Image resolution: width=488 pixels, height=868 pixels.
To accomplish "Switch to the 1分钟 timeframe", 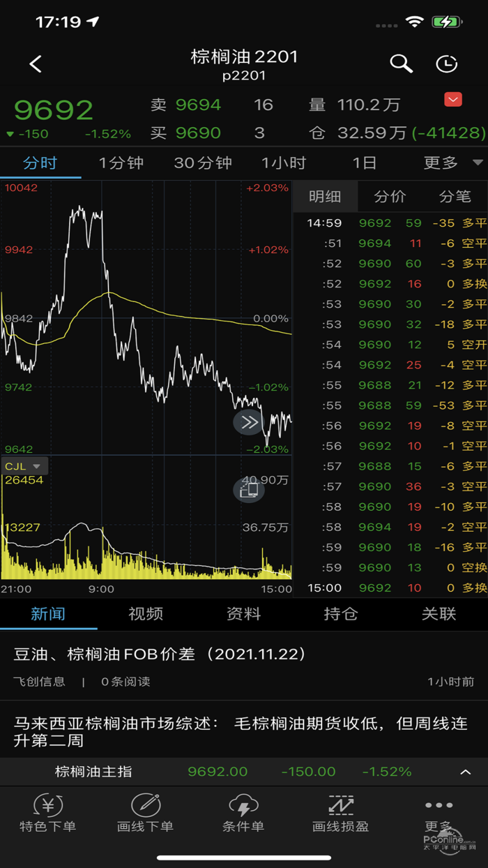I will [121, 163].
